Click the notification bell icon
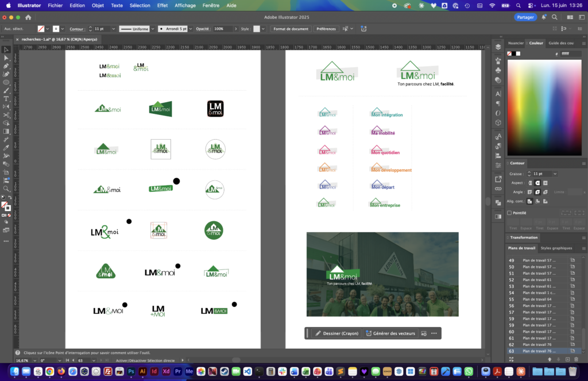This screenshot has height=381, width=588. point(543,17)
